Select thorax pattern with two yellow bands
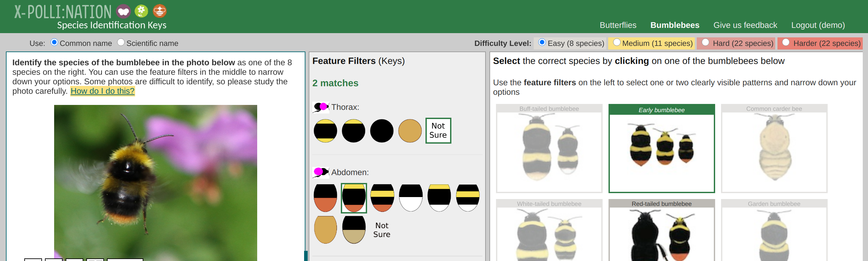The image size is (868, 261). [325, 131]
